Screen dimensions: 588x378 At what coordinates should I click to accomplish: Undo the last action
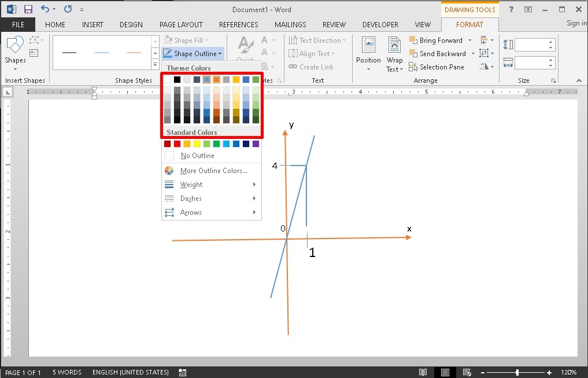click(45, 9)
